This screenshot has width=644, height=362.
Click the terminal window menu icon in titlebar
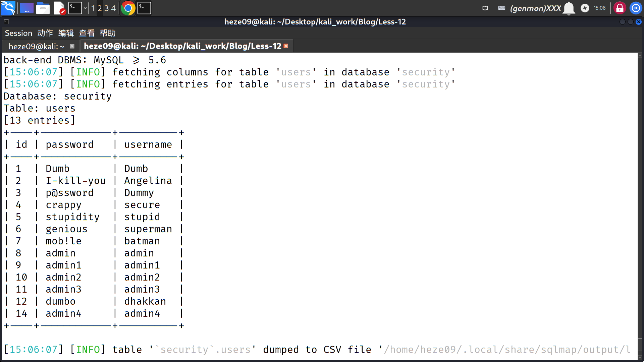(x=6, y=22)
